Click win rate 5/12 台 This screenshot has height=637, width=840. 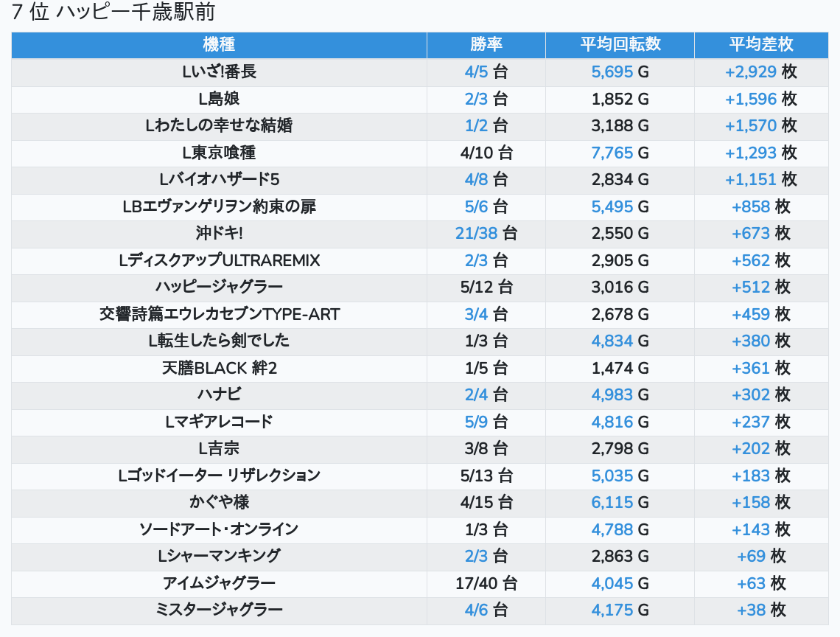[486, 288]
